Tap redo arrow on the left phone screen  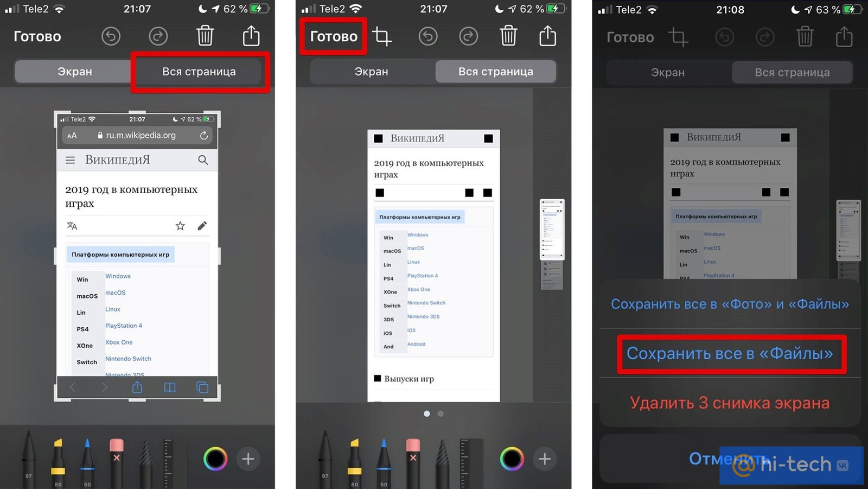click(158, 36)
